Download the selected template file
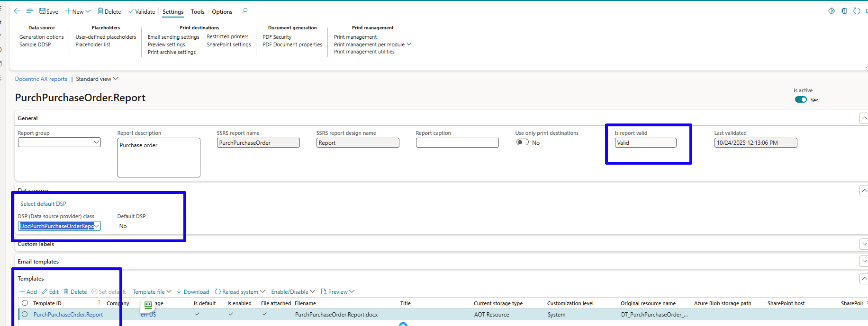This screenshot has height=326, width=868. pyautogui.click(x=193, y=292)
